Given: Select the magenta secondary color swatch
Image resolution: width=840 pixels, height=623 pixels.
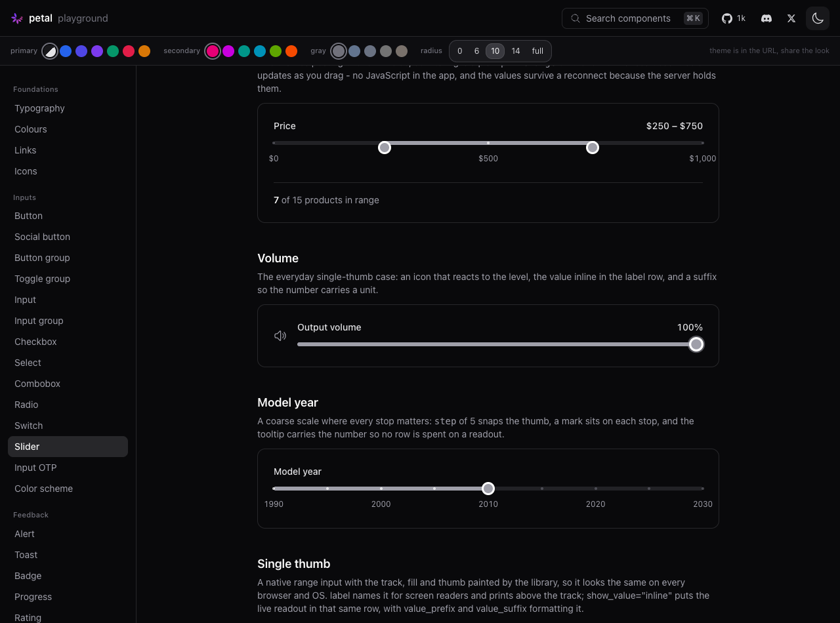Looking at the screenshot, I should coord(228,51).
